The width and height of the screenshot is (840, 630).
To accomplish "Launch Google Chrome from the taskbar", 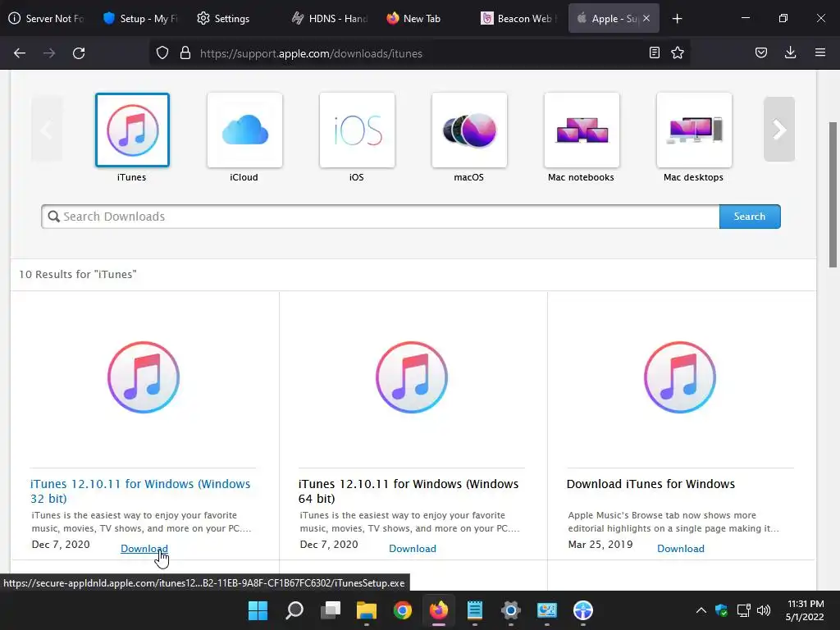I will point(402,610).
